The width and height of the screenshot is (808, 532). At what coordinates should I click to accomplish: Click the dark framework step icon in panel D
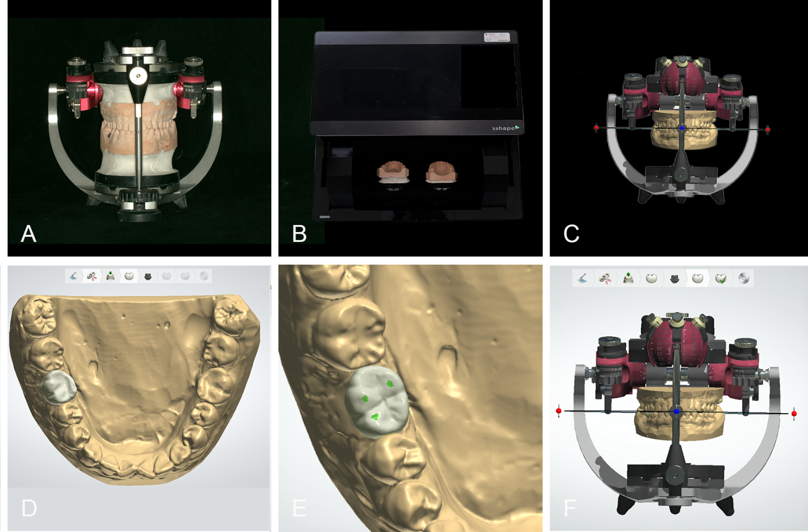(x=148, y=276)
